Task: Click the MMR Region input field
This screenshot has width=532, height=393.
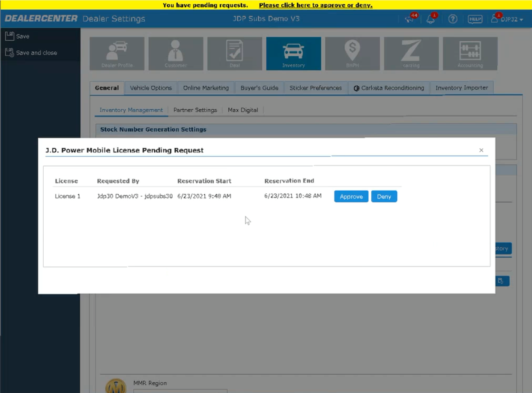Action: pos(180,391)
